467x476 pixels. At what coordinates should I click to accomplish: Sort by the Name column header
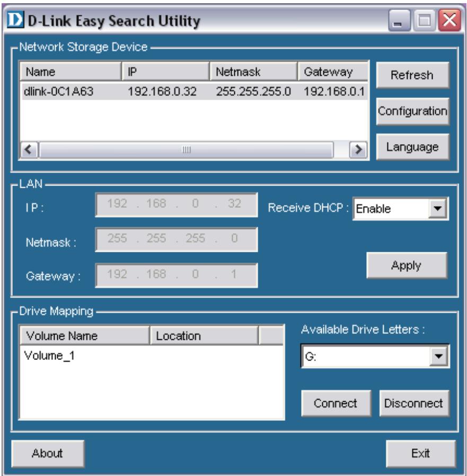(71, 72)
